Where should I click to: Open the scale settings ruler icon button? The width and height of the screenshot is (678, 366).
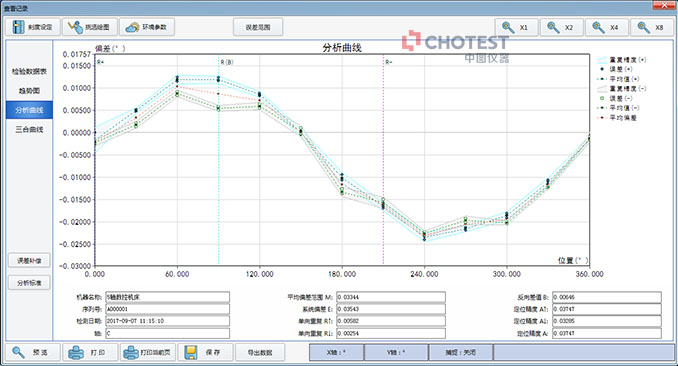click(x=32, y=27)
